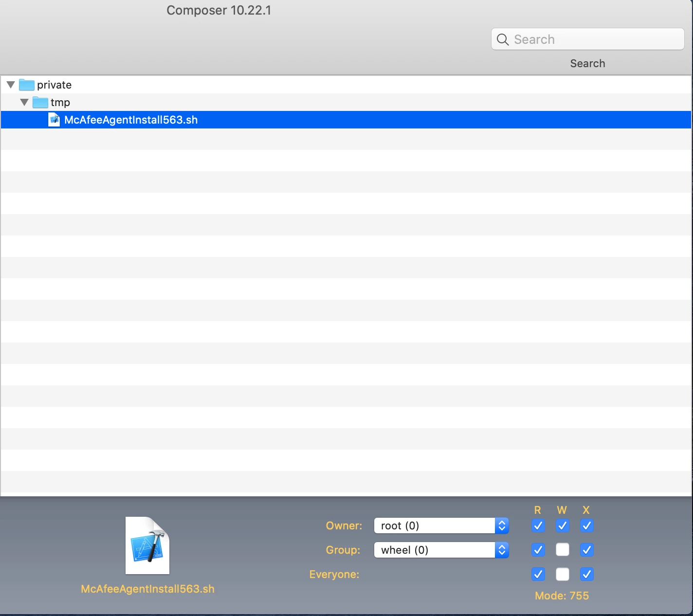Click the McAfeeAgentInstall563.sh label under the preview

(x=147, y=589)
